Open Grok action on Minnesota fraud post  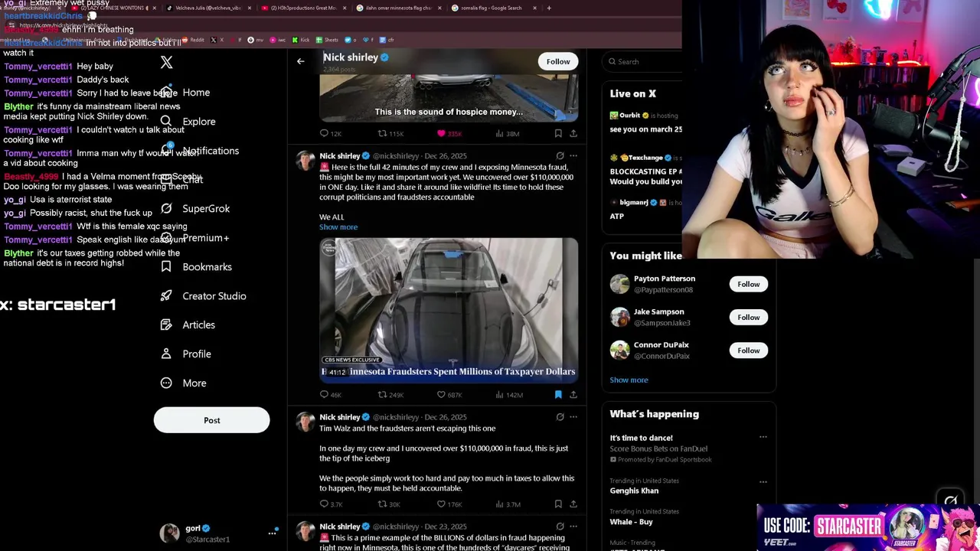[x=560, y=156]
